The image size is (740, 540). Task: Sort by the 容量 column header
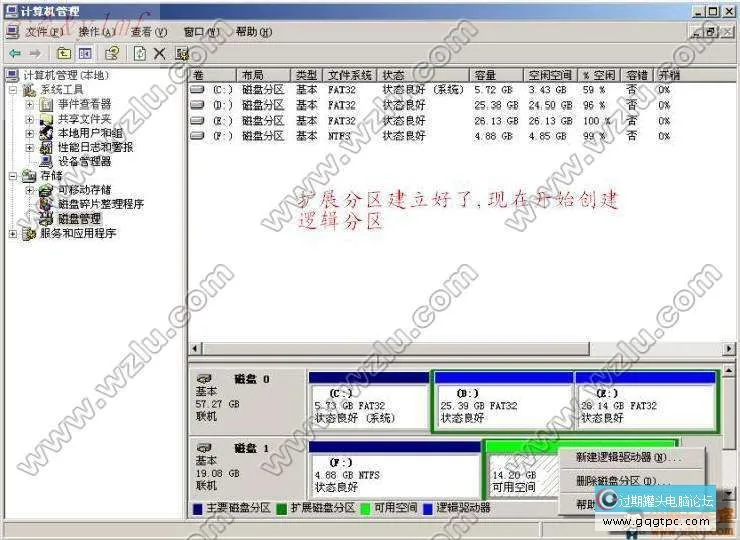click(x=496, y=75)
